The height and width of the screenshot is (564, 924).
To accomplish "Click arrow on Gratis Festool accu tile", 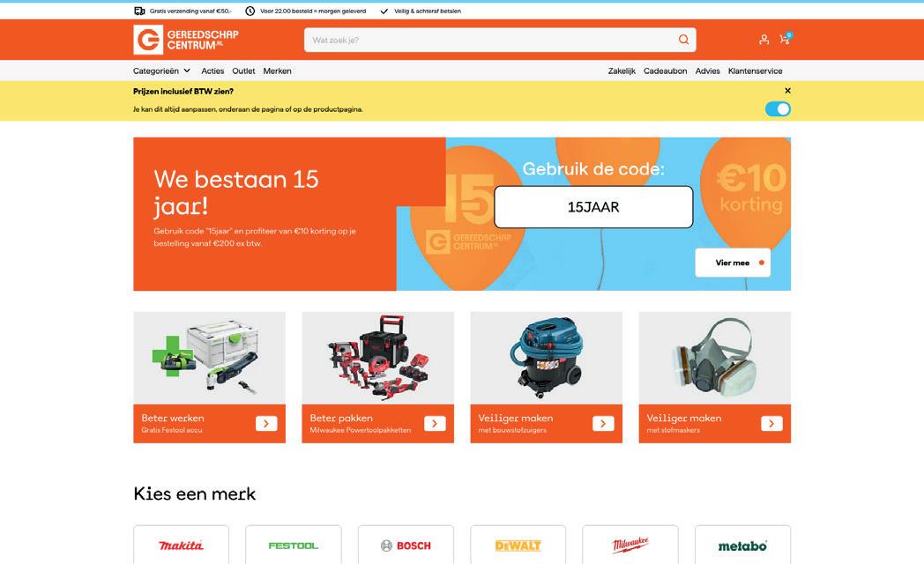I will point(266,423).
